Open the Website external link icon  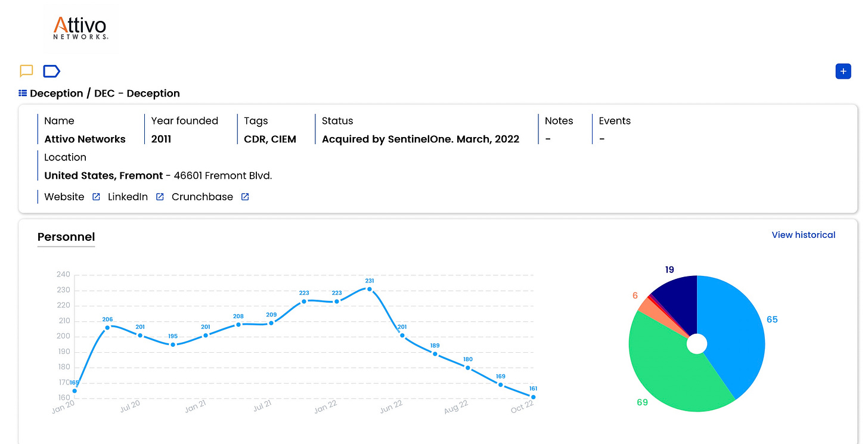click(x=96, y=197)
